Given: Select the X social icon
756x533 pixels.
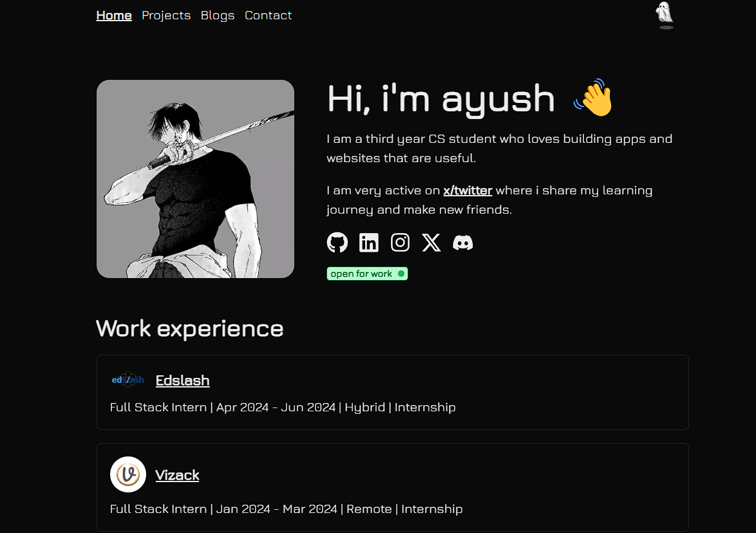Looking at the screenshot, I should click(x=431, y=242).
